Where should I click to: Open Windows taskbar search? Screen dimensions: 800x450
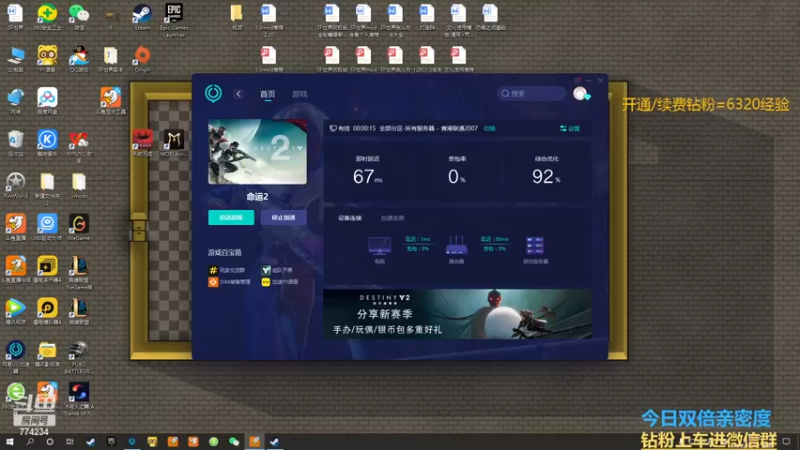(x=30, y=442)
